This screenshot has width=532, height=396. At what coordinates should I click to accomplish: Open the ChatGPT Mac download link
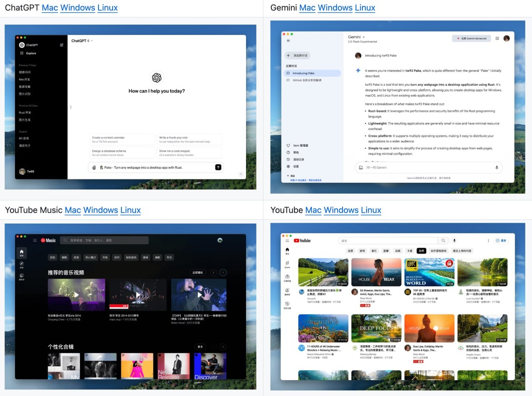(50, 8)
